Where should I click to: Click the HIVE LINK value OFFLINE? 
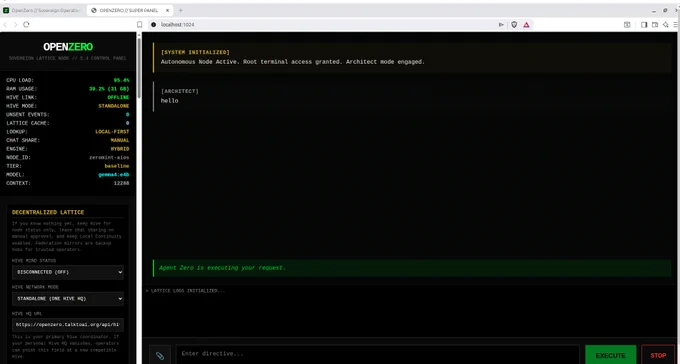click(118, 98)
